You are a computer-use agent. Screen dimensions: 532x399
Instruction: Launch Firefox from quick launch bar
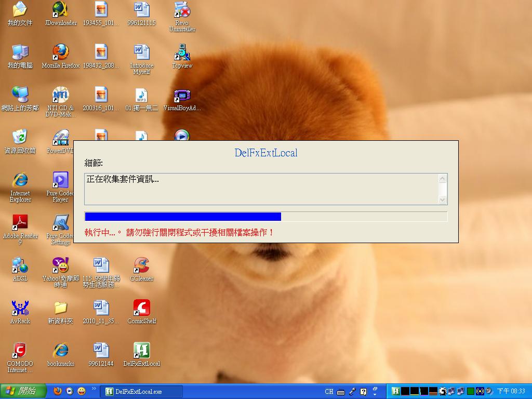pyautogui.click(x=58, y=391)
